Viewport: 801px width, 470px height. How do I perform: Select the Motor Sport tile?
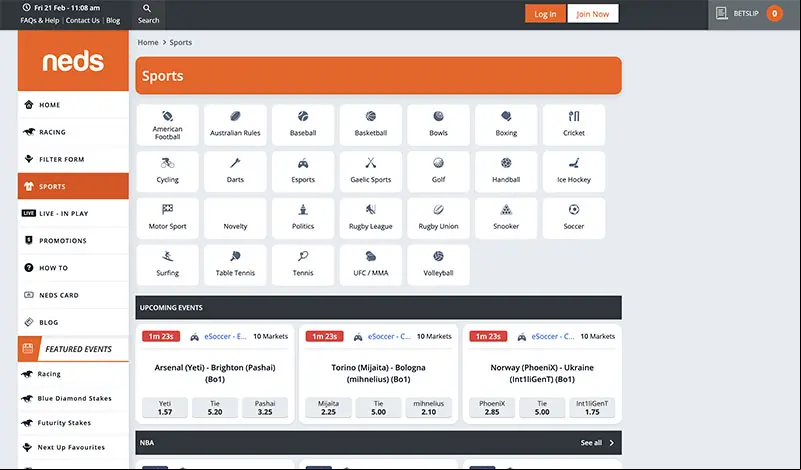tap(168, 218)
